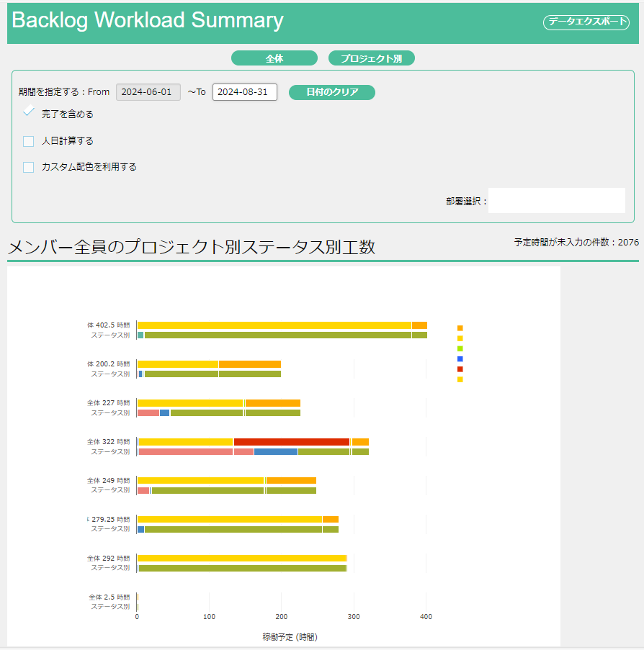Click the To date field 2024-08-31
The image size is (644, 650).
click(x=244, y=92)
